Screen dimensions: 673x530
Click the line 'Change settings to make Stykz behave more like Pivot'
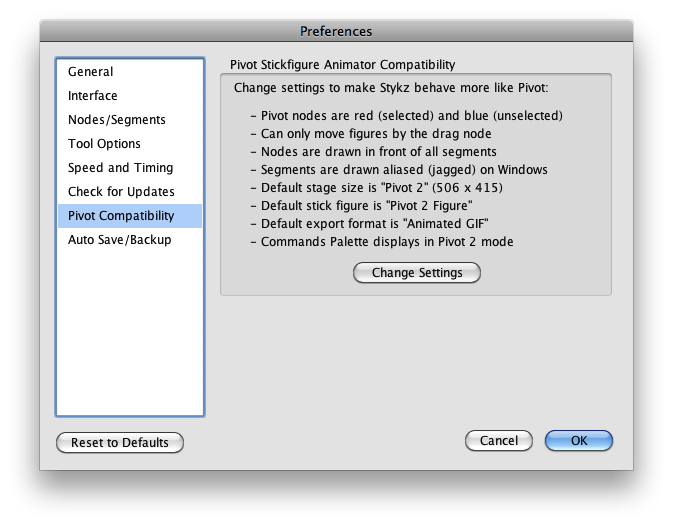click(391, 88)
